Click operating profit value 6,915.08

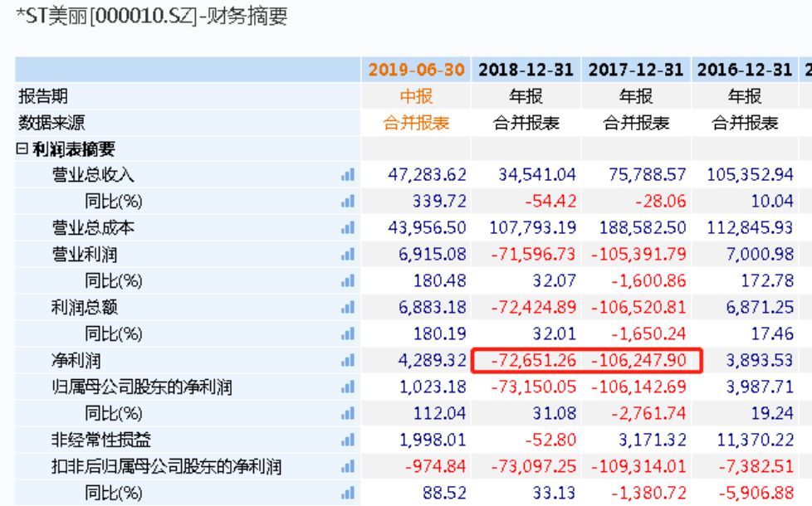pos(433,255)
